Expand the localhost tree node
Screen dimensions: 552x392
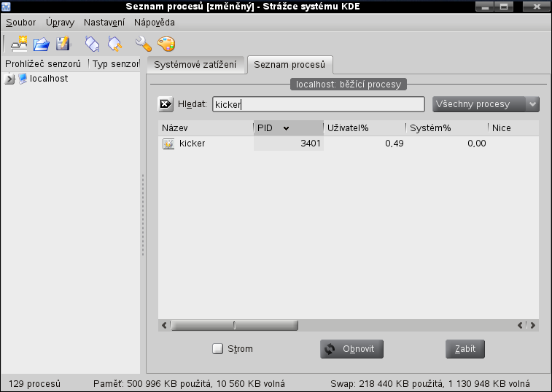[x=9, y=79]
